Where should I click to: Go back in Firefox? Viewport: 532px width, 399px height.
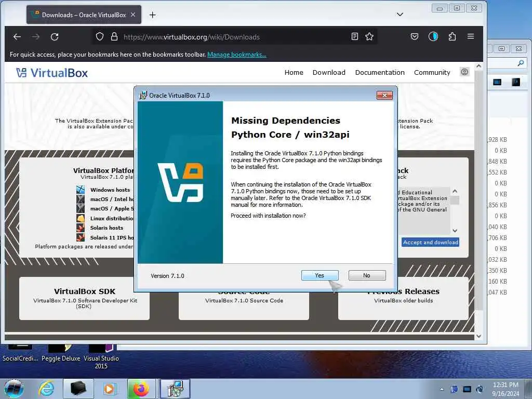point(17,37)
